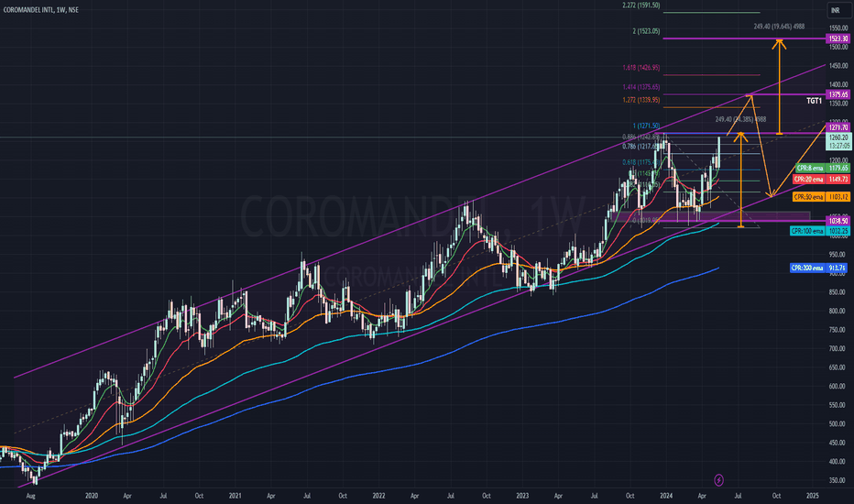Click the 400.00 price scale label
This screenshot has height=504, width=854.
point(838,462)
